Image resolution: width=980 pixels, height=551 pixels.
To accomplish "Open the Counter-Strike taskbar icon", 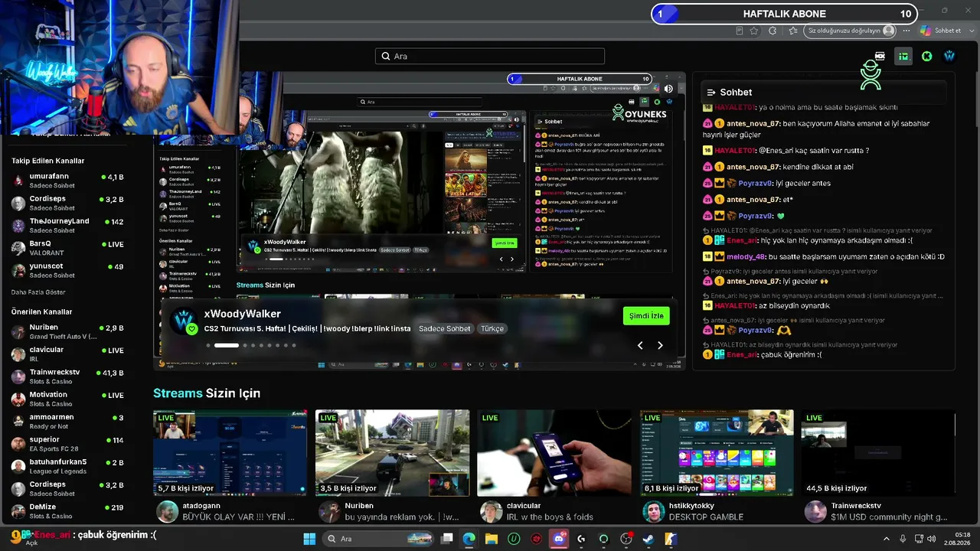I will [671, 539].
